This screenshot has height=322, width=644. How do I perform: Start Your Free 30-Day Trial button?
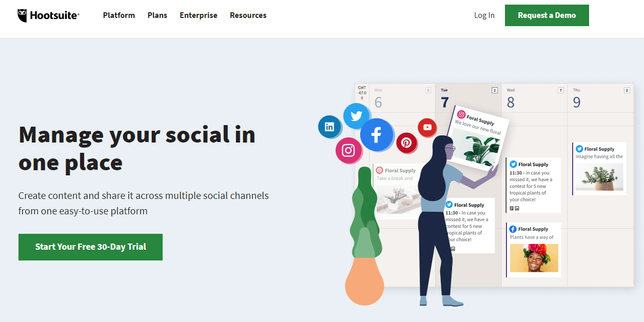[x=90, y=247]
